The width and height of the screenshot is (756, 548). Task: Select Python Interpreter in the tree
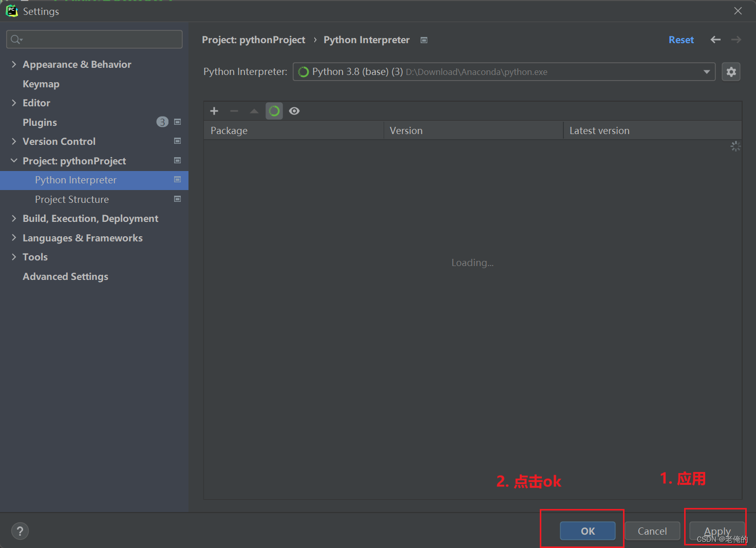tap(94, 180)
